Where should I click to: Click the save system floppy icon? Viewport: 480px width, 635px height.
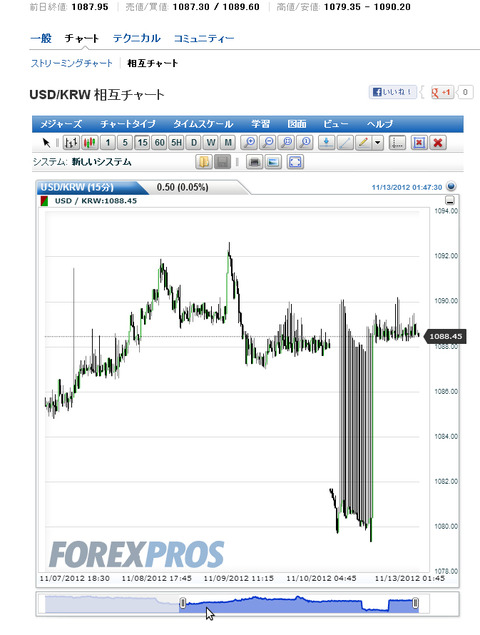tap(222, 162)
